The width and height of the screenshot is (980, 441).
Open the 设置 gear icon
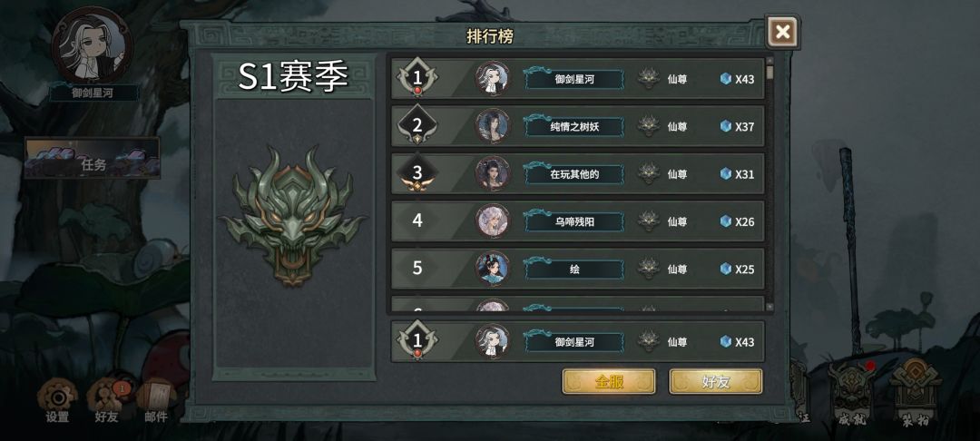tap(57, 398)
